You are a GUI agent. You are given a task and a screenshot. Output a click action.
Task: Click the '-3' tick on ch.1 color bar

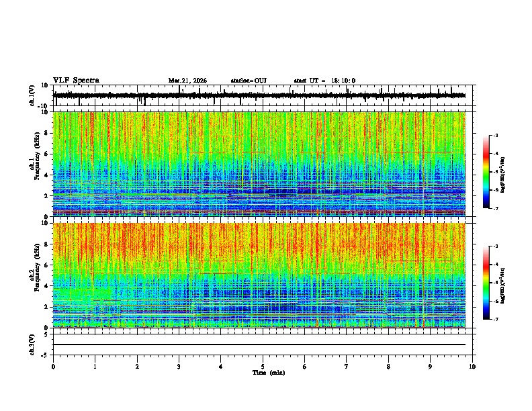click(x=495, y=135)
